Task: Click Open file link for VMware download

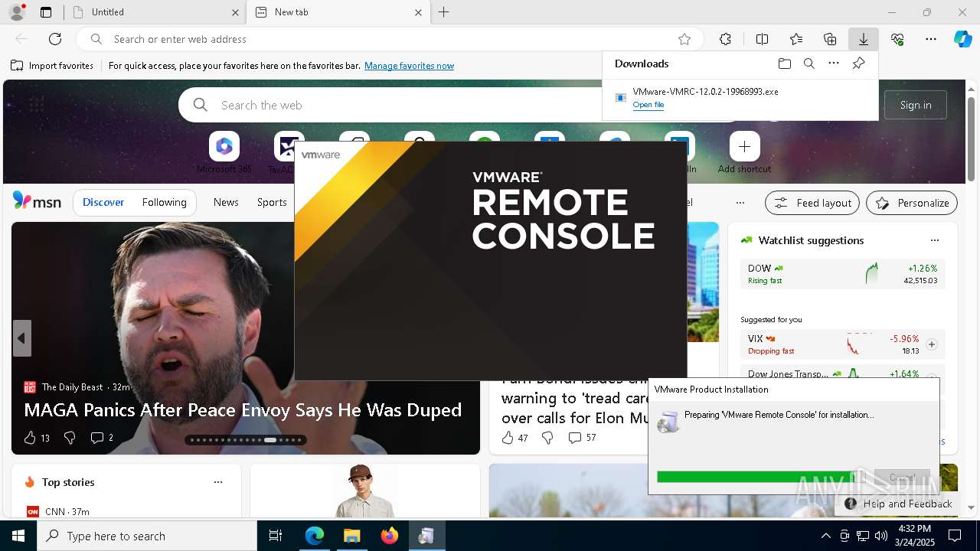Action: coord(648,105)
